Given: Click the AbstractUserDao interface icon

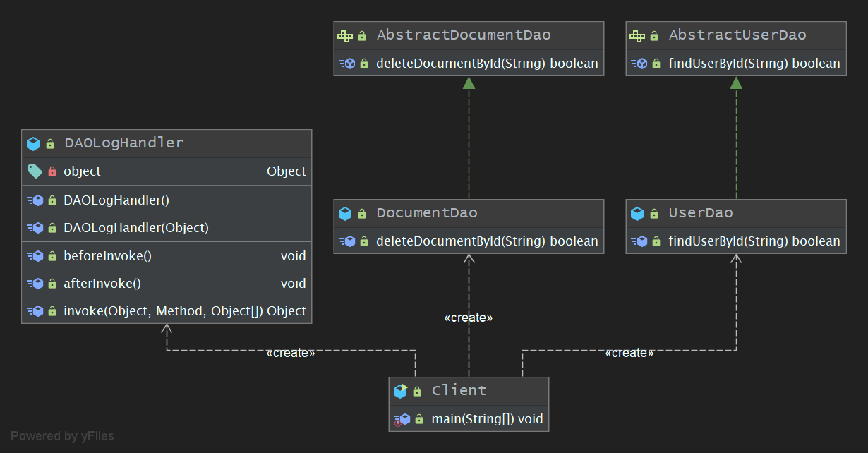Looking at the screenshot, I should pos(637,35).
